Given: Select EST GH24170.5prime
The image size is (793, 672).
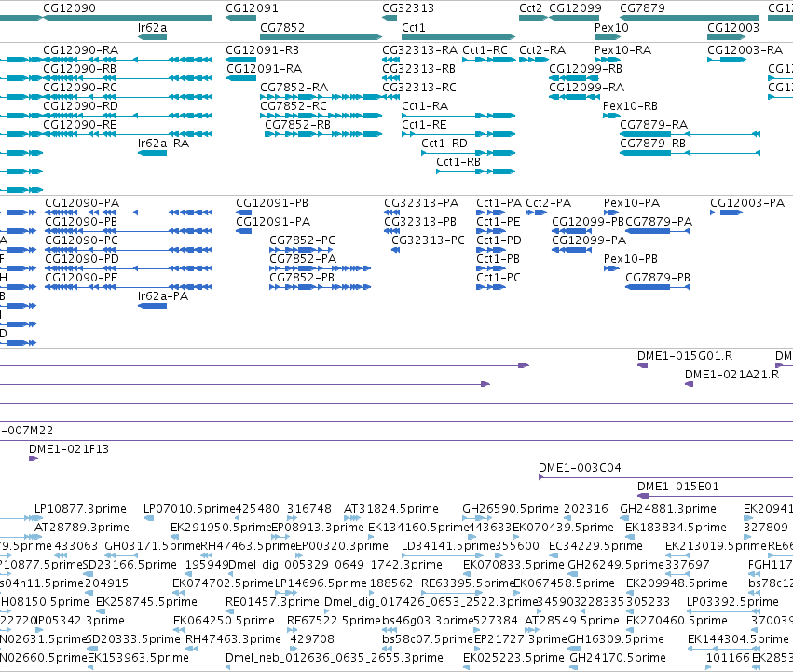Looking at the screenshot, I should click(x=618, y=658).
